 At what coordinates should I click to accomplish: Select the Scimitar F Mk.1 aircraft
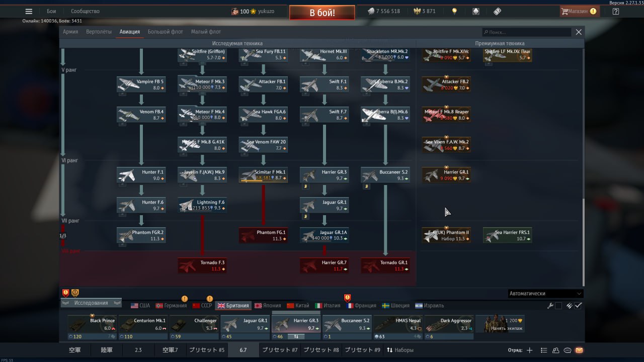[x=263, y=175]
